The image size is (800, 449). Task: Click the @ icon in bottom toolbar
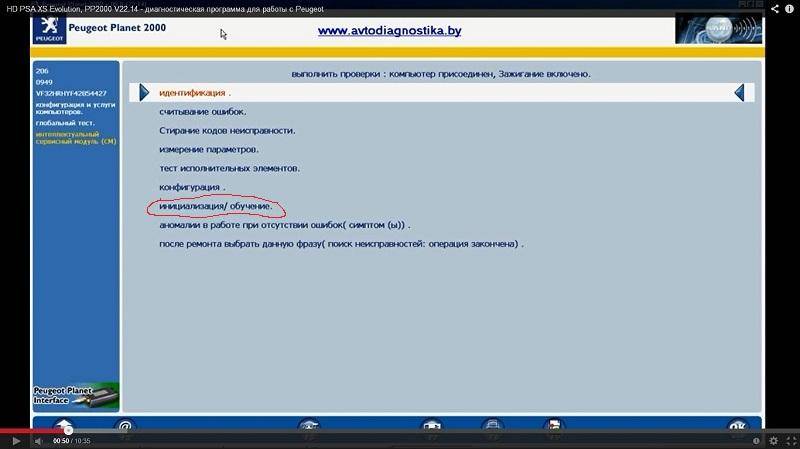(x=125, y=425)
